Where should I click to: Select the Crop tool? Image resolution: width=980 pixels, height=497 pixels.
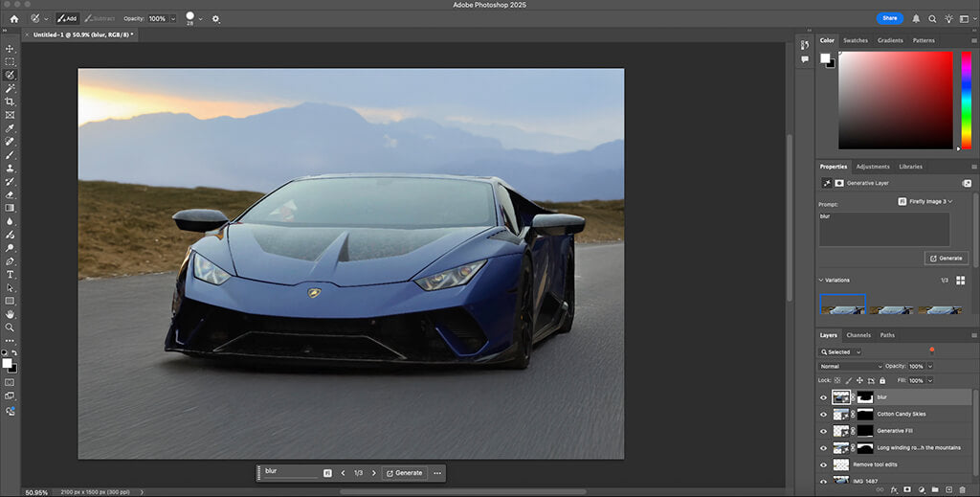click(x=10, y=102)
